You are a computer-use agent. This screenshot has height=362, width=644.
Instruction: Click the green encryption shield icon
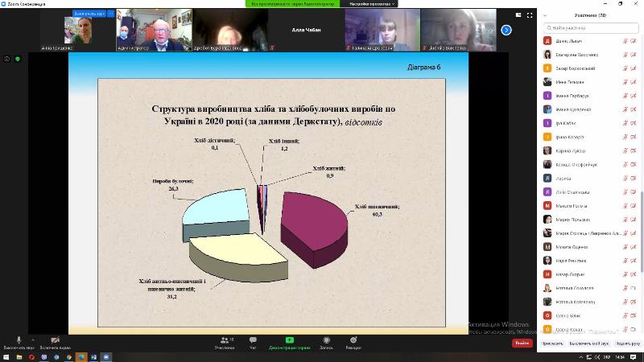[18, 59]
